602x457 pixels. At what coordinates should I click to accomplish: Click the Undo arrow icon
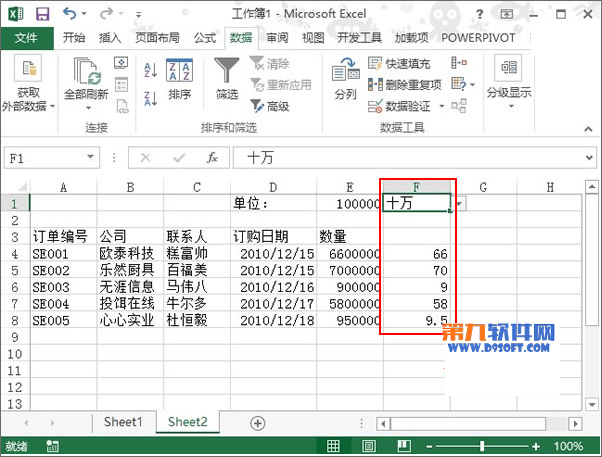[69, 14]
